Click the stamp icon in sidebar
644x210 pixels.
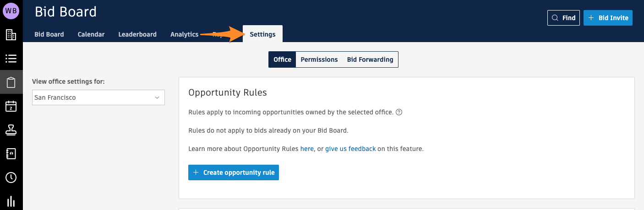pos(11,130)
